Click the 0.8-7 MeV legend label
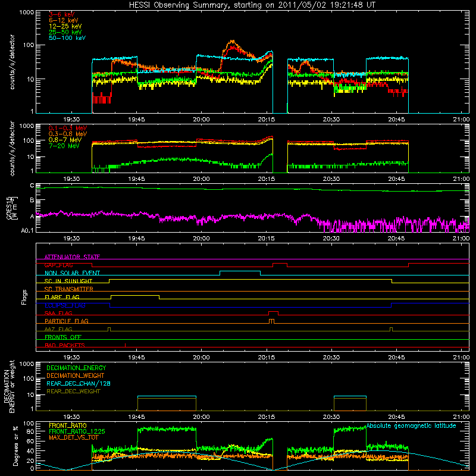Screen dimensions: 476x476 pos(65,140)
